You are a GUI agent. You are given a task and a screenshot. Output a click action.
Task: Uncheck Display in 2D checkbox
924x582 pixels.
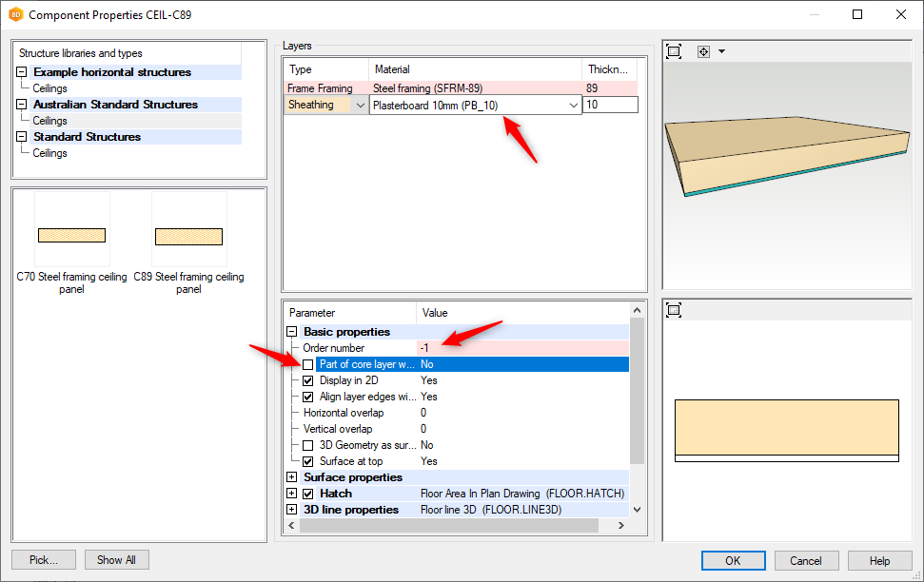(308, 380)
